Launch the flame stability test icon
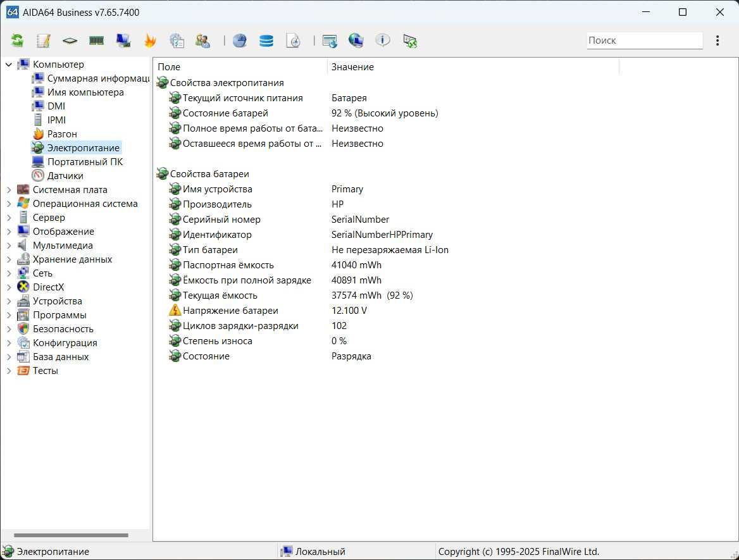 [150, 40]
